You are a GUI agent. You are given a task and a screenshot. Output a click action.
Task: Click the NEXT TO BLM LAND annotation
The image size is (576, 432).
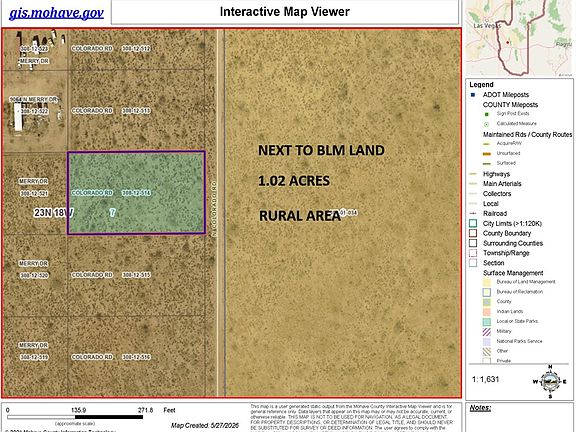(321, 151)
